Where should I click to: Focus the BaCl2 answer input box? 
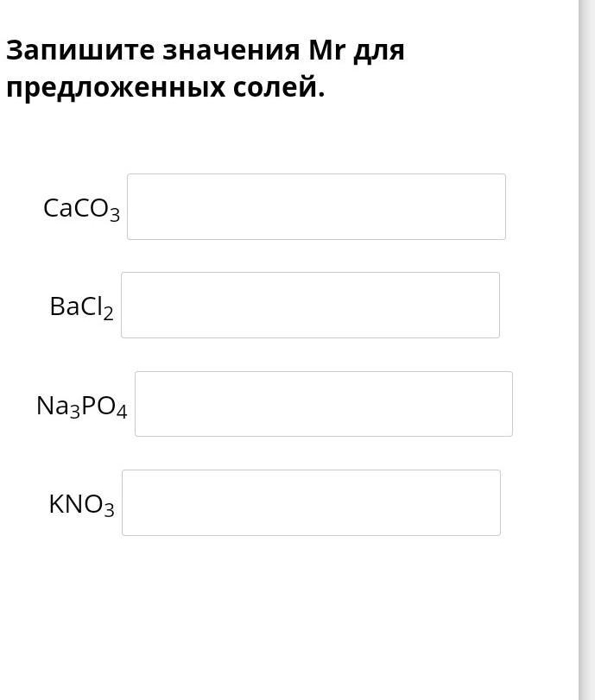coord(310,306)
